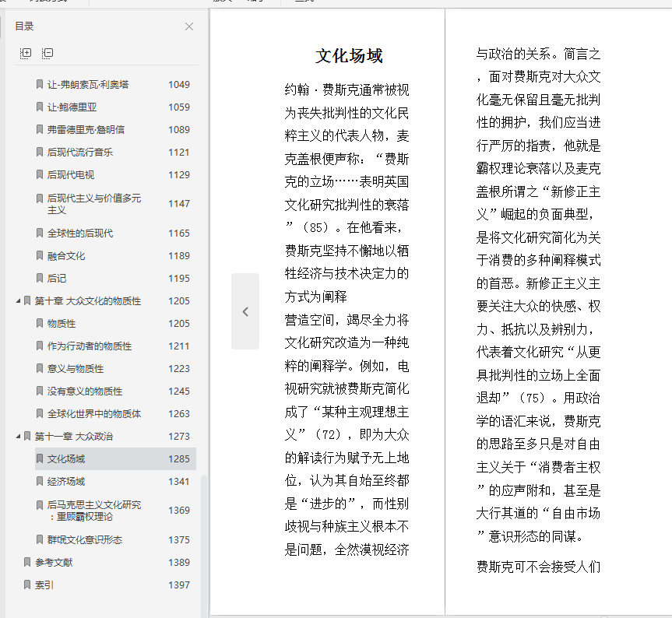Collapse all bookmarks icon

click(x=47, y=53)
